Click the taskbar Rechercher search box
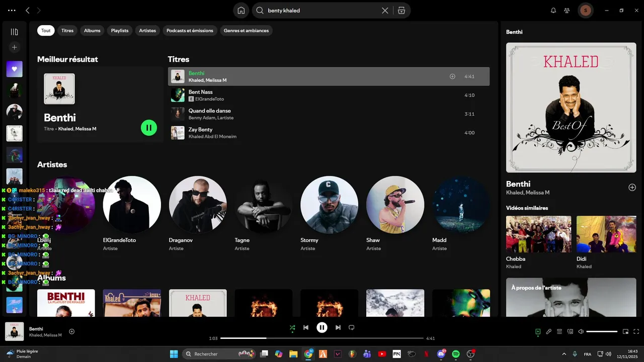The height and width of the screenshot is (362, 644). (218, 354)
